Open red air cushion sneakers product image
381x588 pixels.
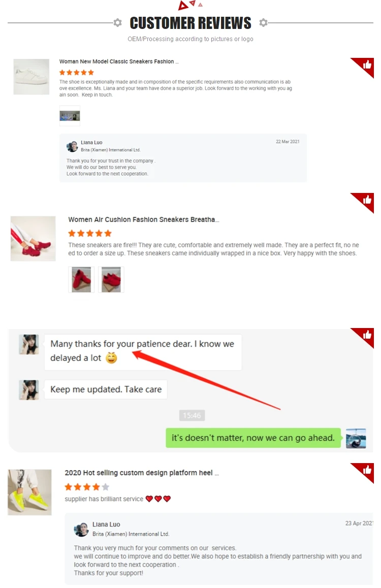(33, 239)
